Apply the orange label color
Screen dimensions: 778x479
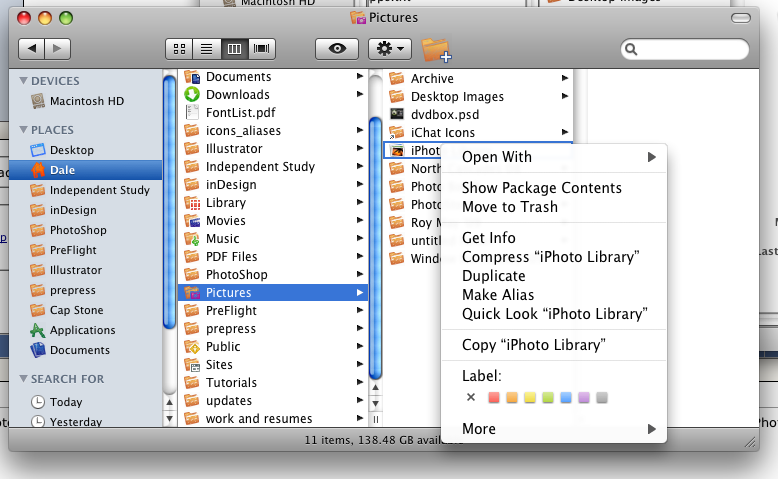pos(512,397)
